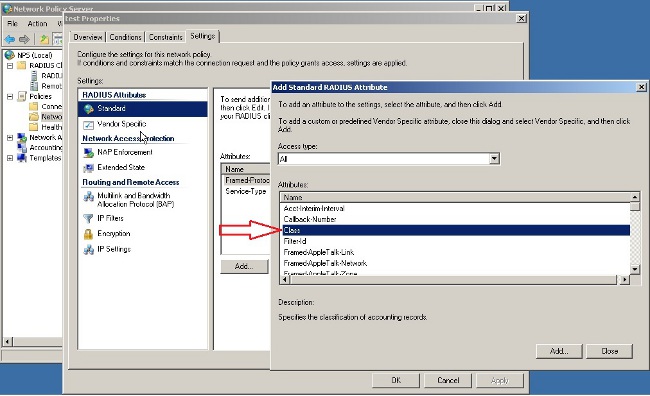The height and width of the screenshot is (396, 650).
Task: Switch to the Constraints tab
Action: tap(165, 37)
